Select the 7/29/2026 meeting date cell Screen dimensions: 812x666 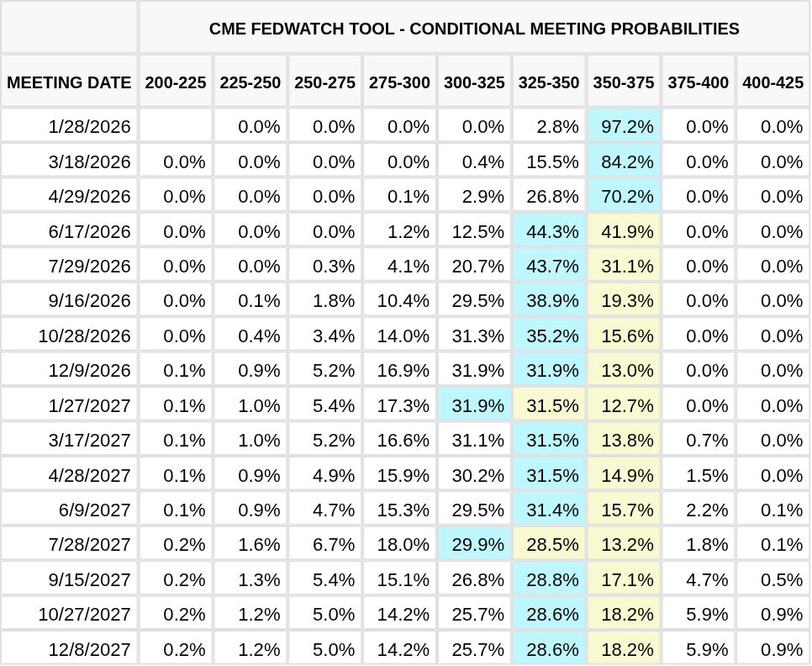[x=89, y=266]
